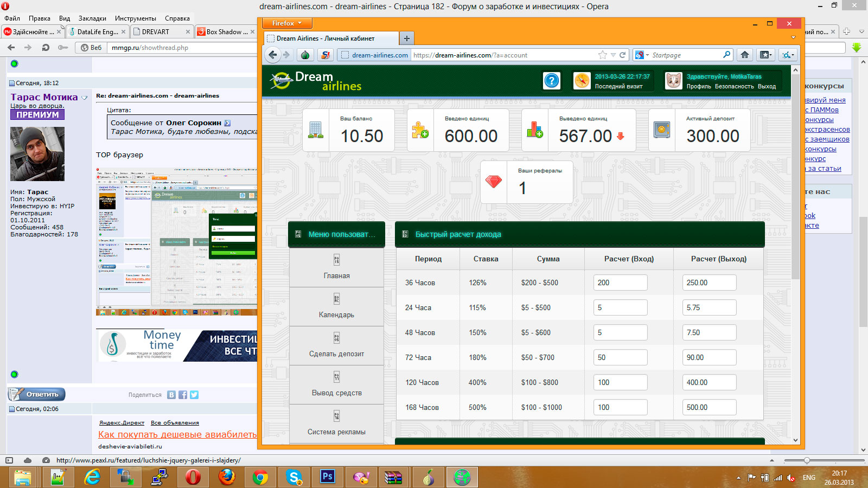Open the Файл menu in Opera

(x=12, y=18)
